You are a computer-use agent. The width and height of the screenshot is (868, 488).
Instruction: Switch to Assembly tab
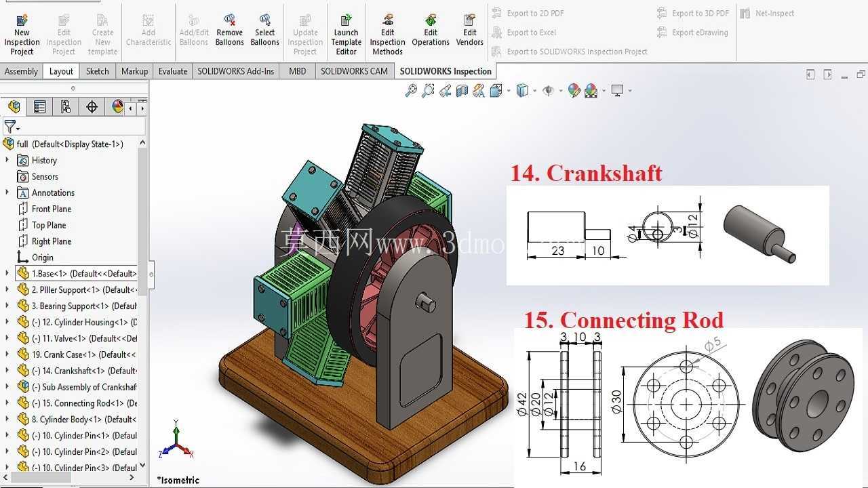[21, 71]
